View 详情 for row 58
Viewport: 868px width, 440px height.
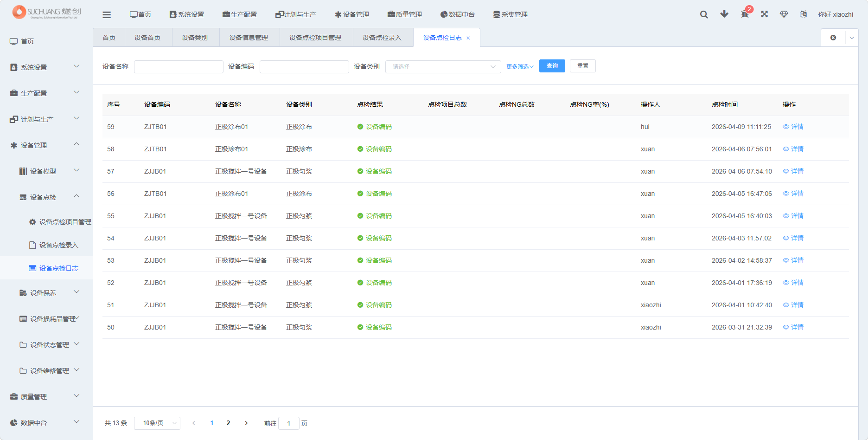pyautogui.click(x=793, y=149)
